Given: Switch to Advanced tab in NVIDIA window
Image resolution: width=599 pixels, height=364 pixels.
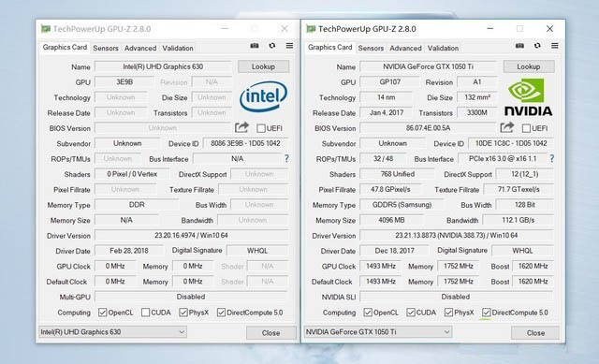Looking at the screenshot, I should tap(405, 48).
